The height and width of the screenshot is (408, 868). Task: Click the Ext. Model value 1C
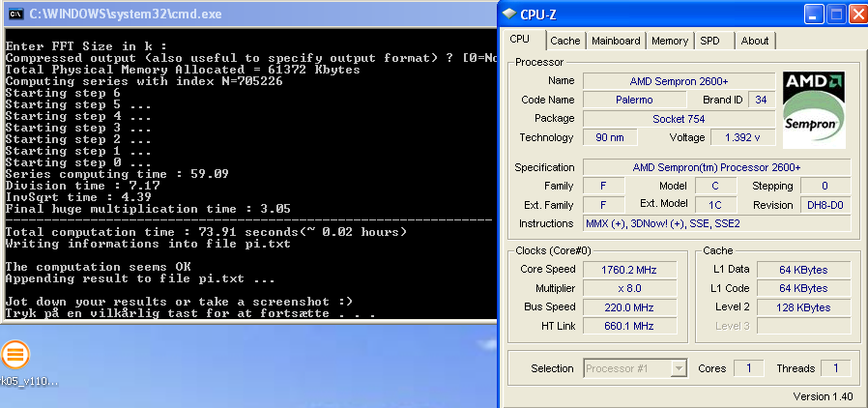(x=715, y=205)
